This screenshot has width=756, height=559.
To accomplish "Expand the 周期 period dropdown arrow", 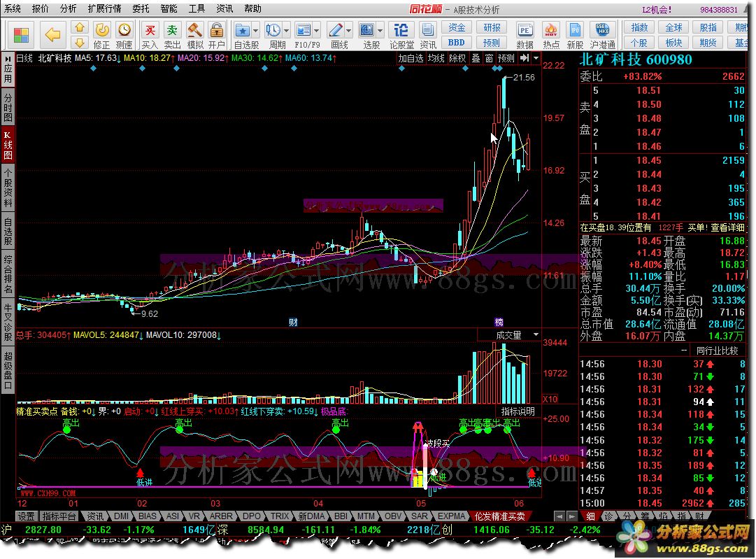I will tap(287, 31).
